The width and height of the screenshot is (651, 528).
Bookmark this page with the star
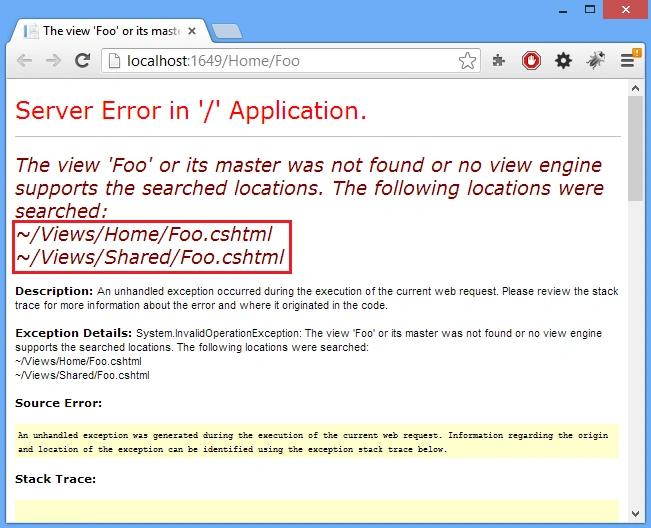(467, 61)
